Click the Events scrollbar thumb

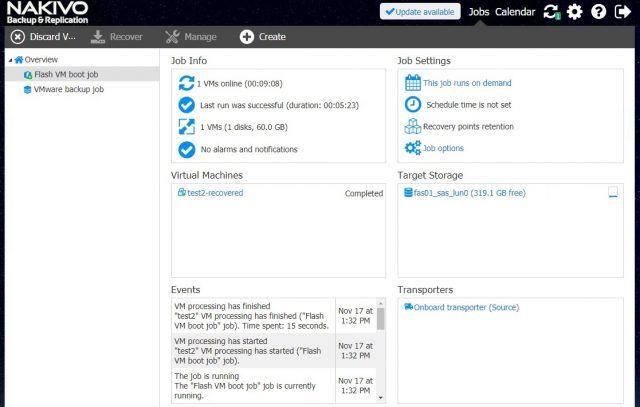pos(380,319)
